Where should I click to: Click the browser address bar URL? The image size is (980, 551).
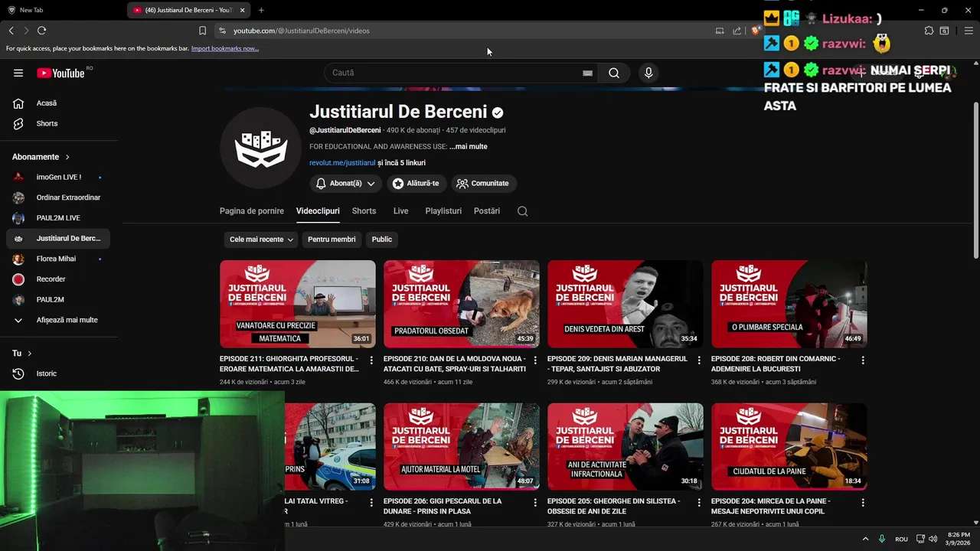point(302,31)
